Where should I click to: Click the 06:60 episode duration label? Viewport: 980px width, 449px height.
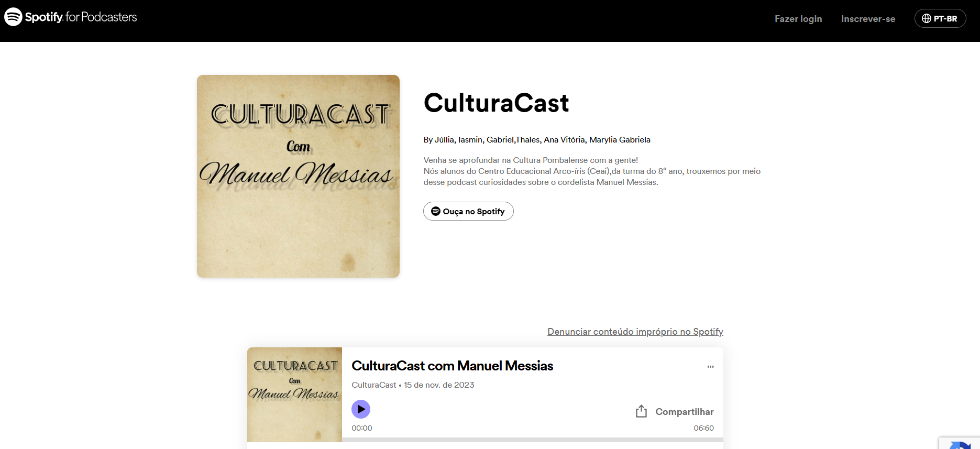click(703, 428)
